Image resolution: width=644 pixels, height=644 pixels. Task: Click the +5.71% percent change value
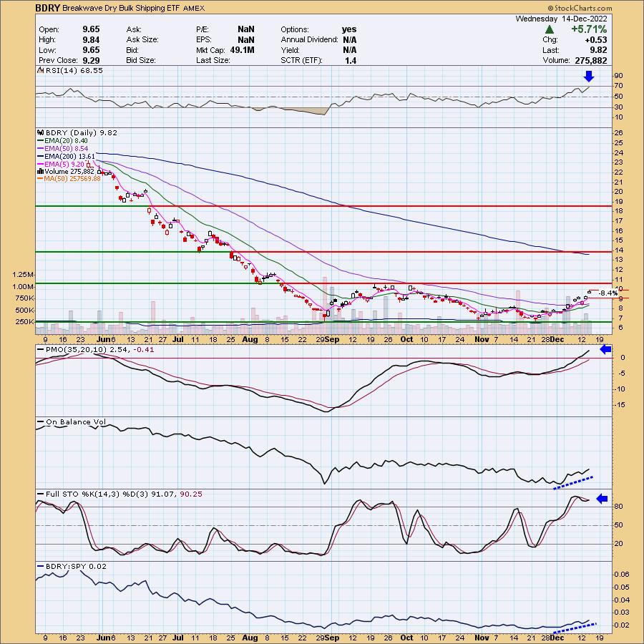click(x=589, y=29)
